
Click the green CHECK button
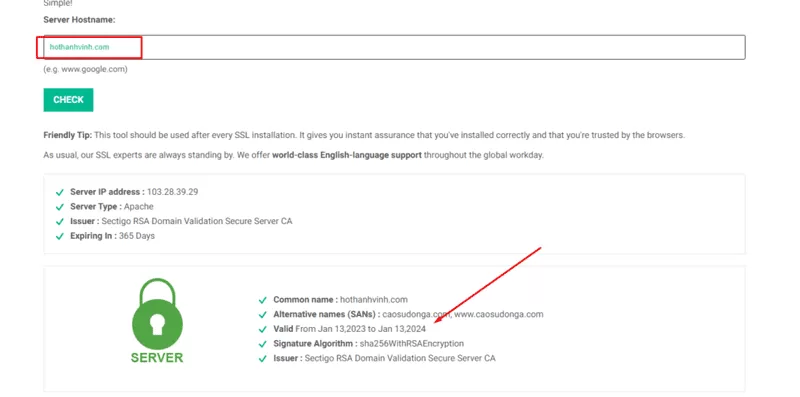[x=68, y=100]
